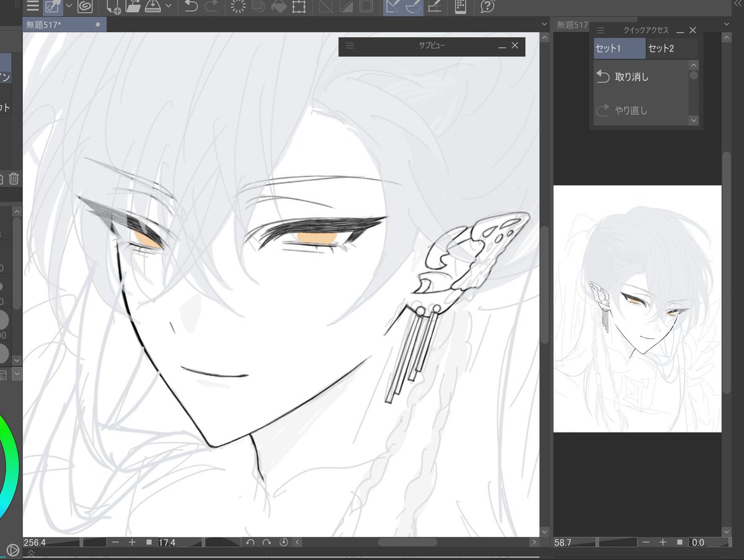Expand bottom panel double-chevron arrows
Image resolution: width=744 pixels, height=560 pixels.
click(31, 553)
